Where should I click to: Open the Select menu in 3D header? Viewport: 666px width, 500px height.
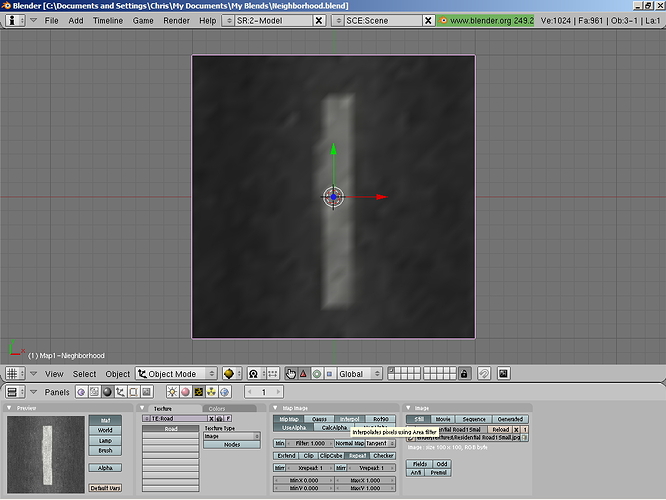[84, 374]
